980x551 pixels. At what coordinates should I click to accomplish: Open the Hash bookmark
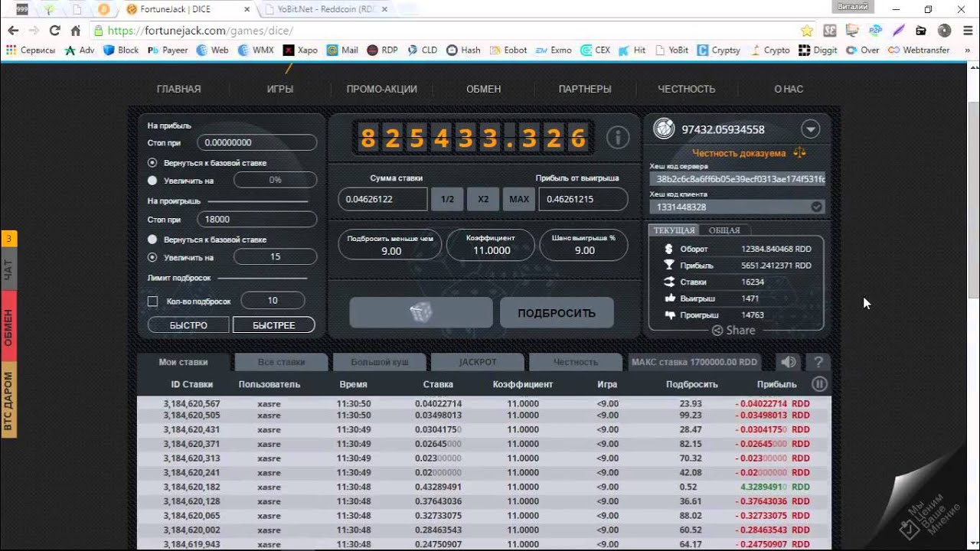(464, 50)
